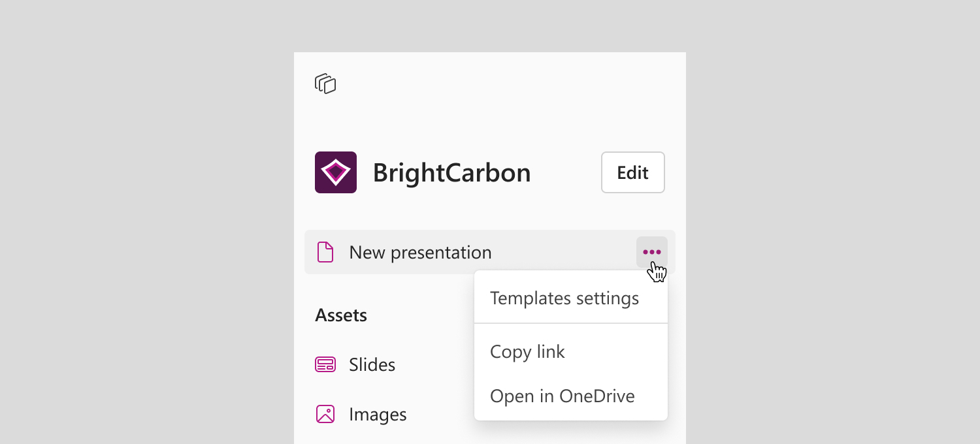
Task: Click the New presentation label
Action: tap(420, 253)
